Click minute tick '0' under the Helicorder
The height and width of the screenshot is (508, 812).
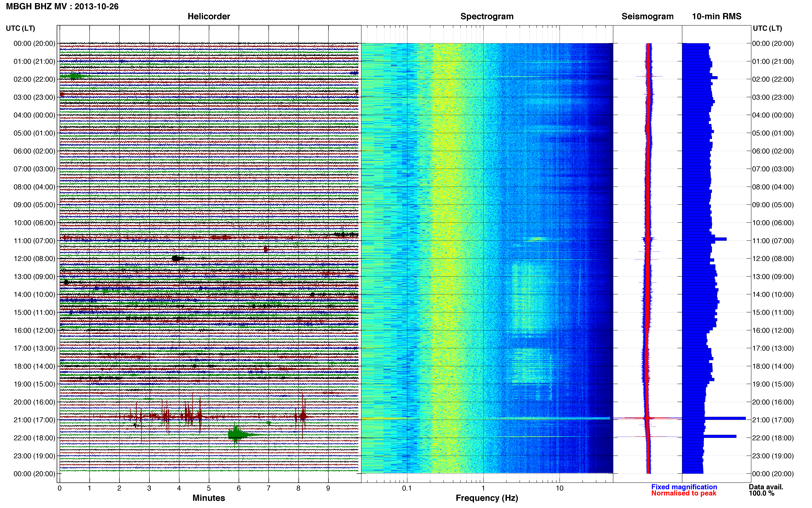click(x=60, y=488)
